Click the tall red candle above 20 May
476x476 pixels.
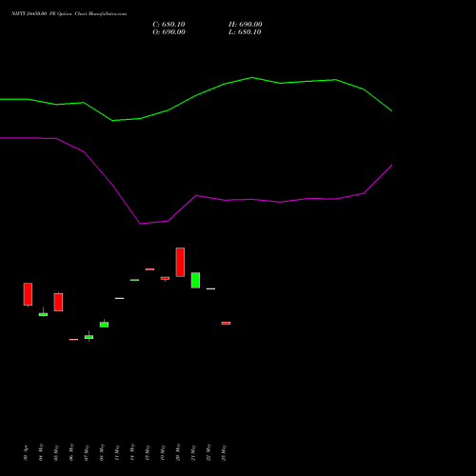pos(180,262)
